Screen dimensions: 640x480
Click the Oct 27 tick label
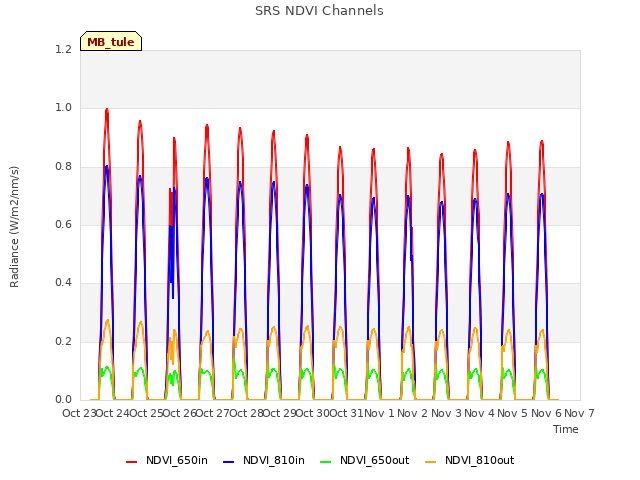tap(212, 413)
